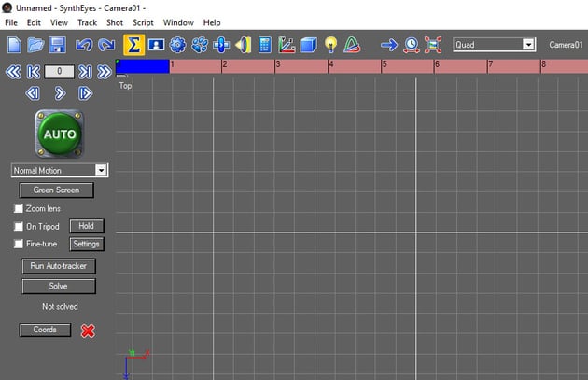Check the Fine-tune option
Viewport: 588px width, 380px height.
click(x=19, y=244)
